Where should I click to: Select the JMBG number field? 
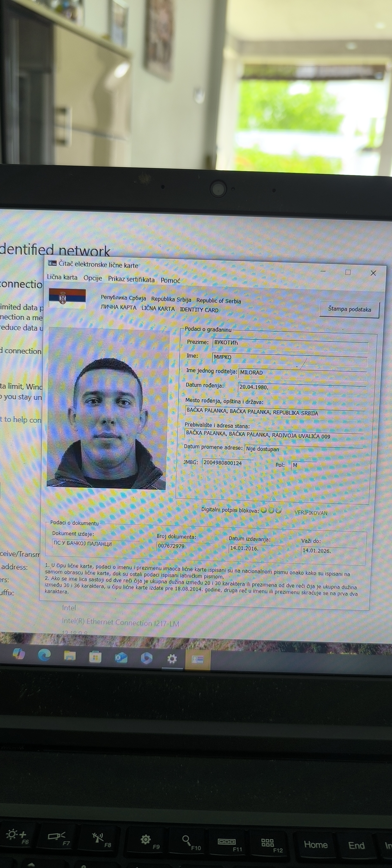[x=227, y=463]
